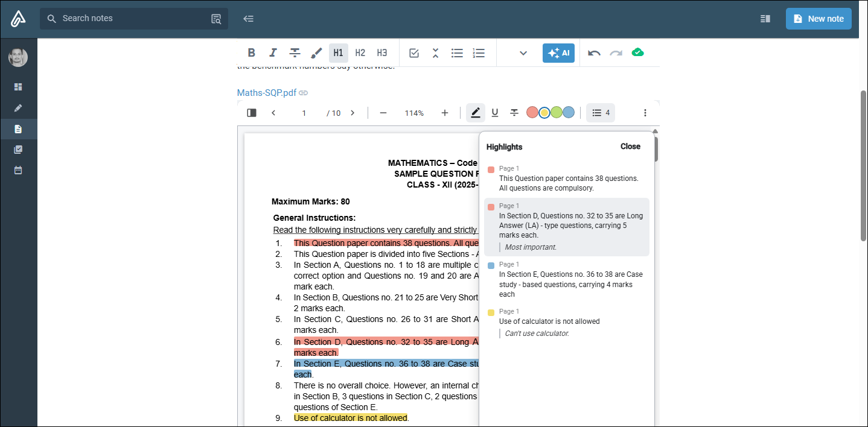Zoom in the PDF
Screen dimensions: 868x427
[445, 113]
